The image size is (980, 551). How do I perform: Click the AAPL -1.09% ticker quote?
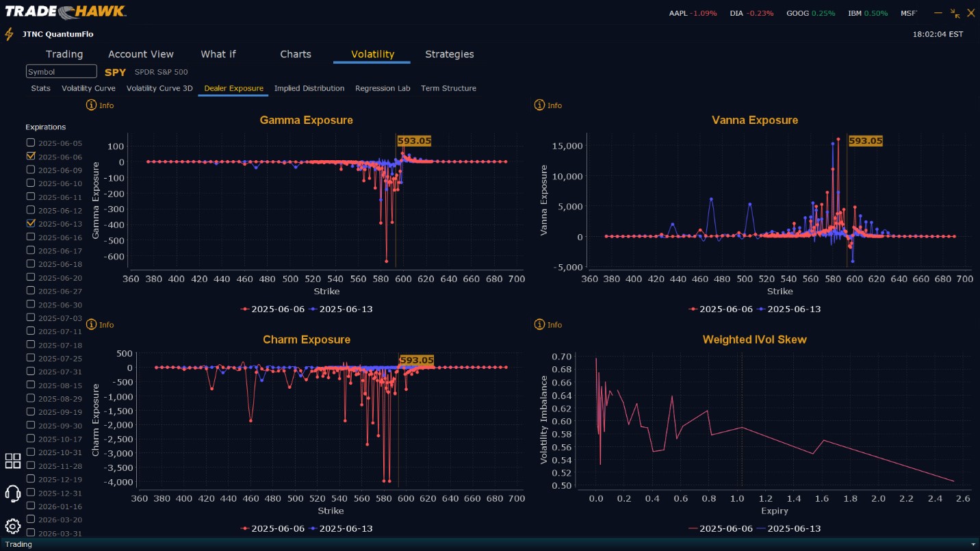(x=693, y=13)
